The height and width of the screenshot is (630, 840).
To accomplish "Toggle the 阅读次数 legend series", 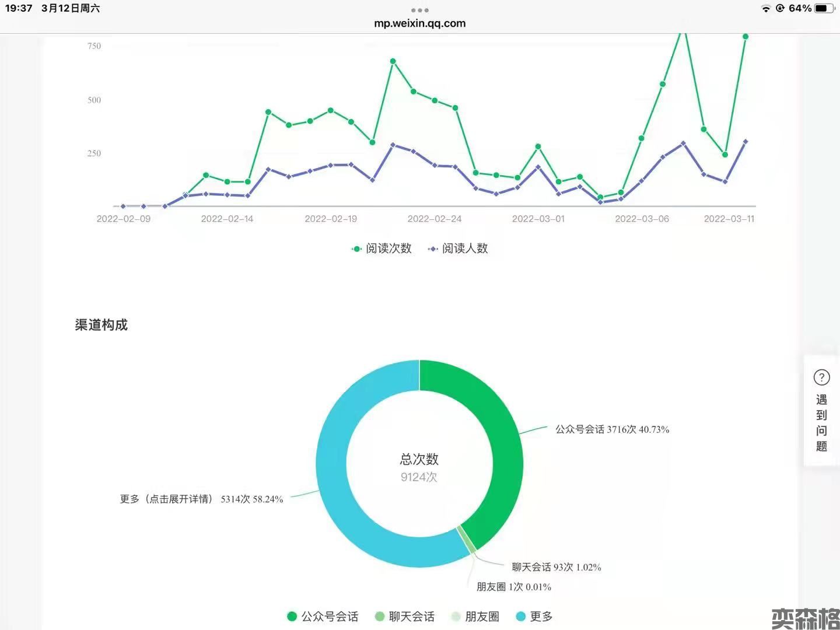I will tap(382, 249).
